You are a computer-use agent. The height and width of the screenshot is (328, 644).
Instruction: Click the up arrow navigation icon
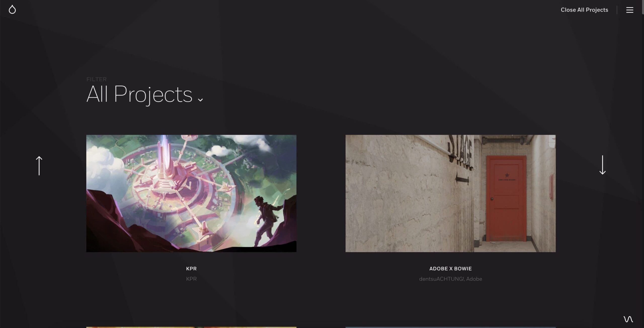click(39, 166)
